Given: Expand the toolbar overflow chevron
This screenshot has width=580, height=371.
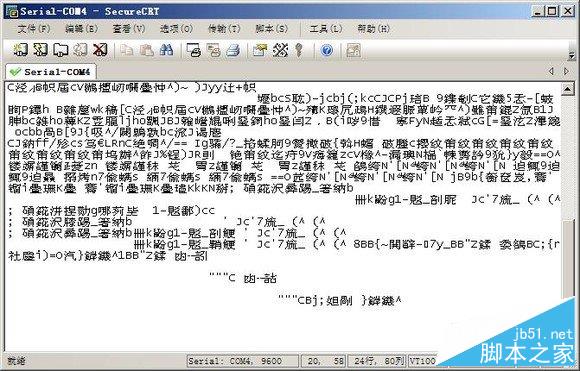Looking at the screenshot, I should [572, 55].
